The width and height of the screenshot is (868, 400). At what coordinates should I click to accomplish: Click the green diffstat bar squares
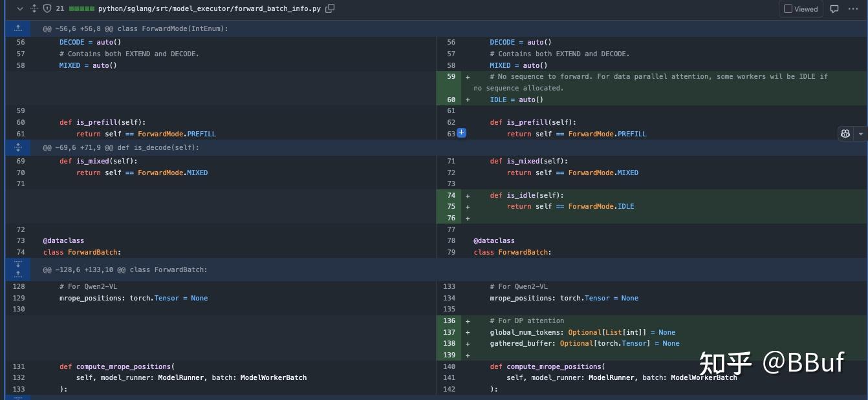[81, 9]
